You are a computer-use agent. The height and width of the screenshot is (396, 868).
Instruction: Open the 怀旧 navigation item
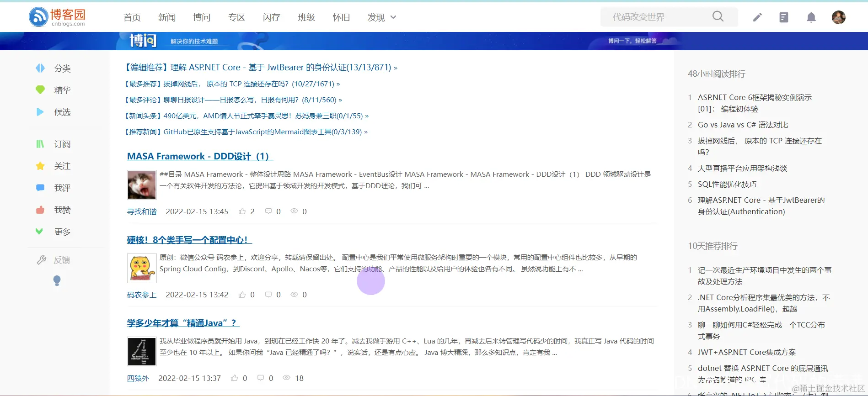click(x=341, y=17)
